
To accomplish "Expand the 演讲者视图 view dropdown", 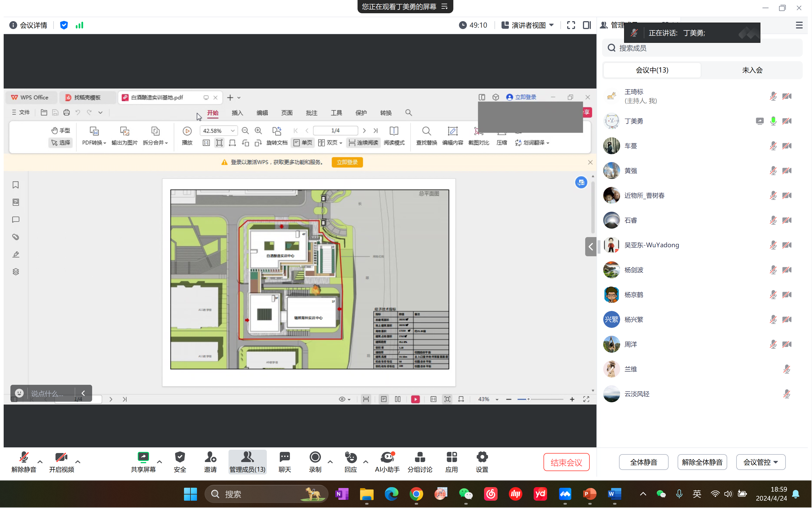I will [529, 25].
